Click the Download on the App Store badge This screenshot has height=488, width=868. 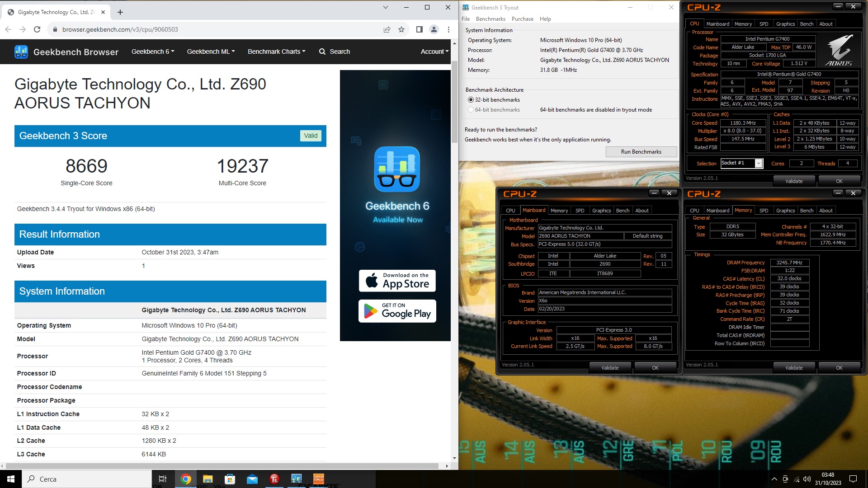tap(397, 281)
